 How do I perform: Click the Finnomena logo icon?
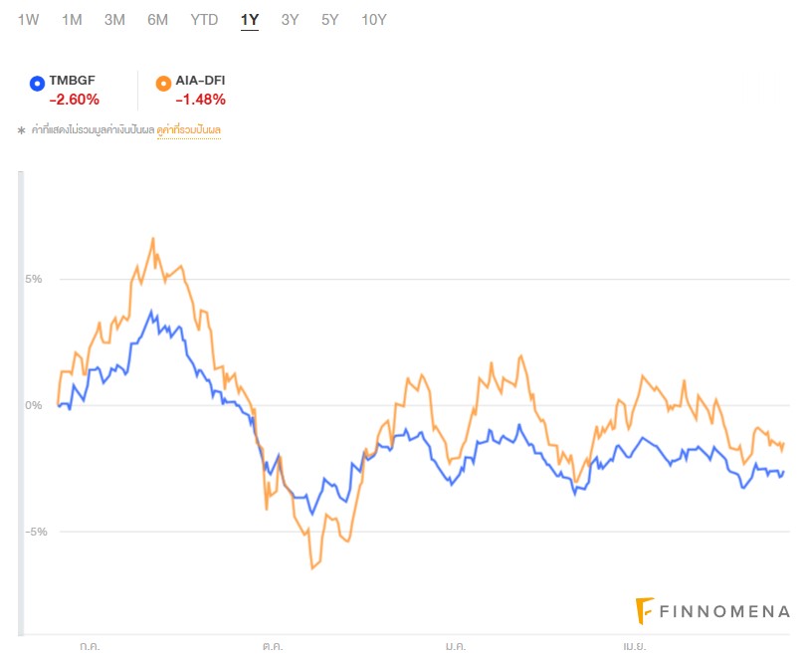(x=644, y=610)
